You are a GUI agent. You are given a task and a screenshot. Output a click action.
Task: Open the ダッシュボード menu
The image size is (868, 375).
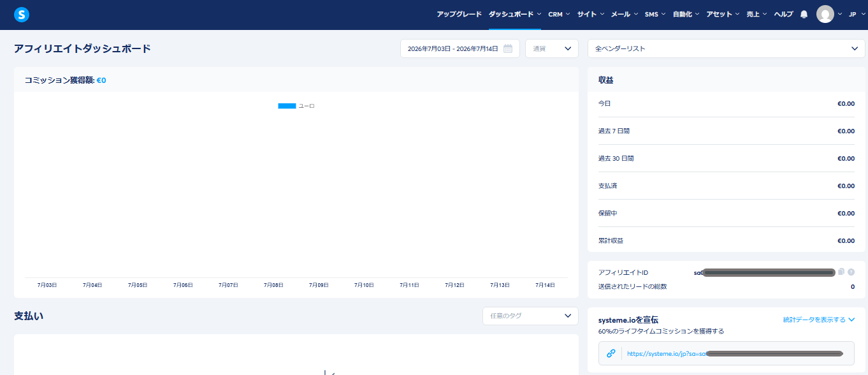[x=515, y=14]
